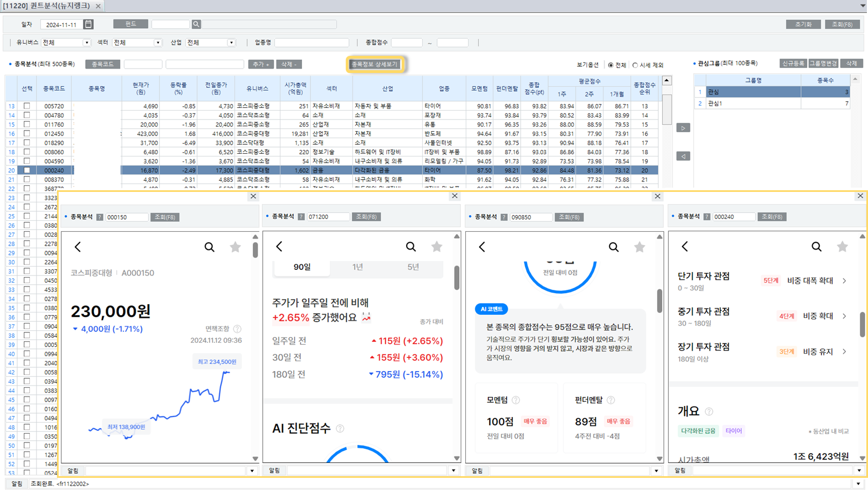Click the search icon in the 071200 panel

[410, 247]
